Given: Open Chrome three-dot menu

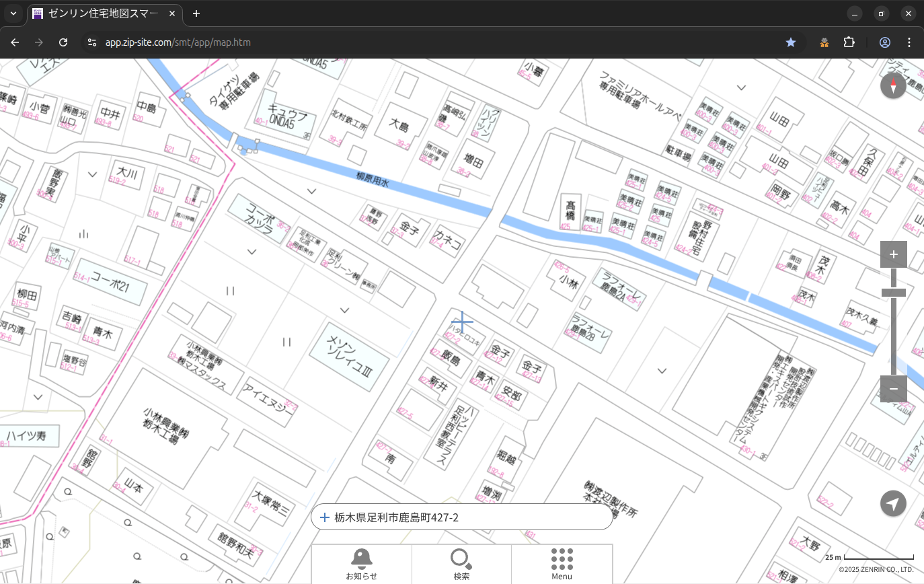Looking at the screenshot, I should click(909, 42).
